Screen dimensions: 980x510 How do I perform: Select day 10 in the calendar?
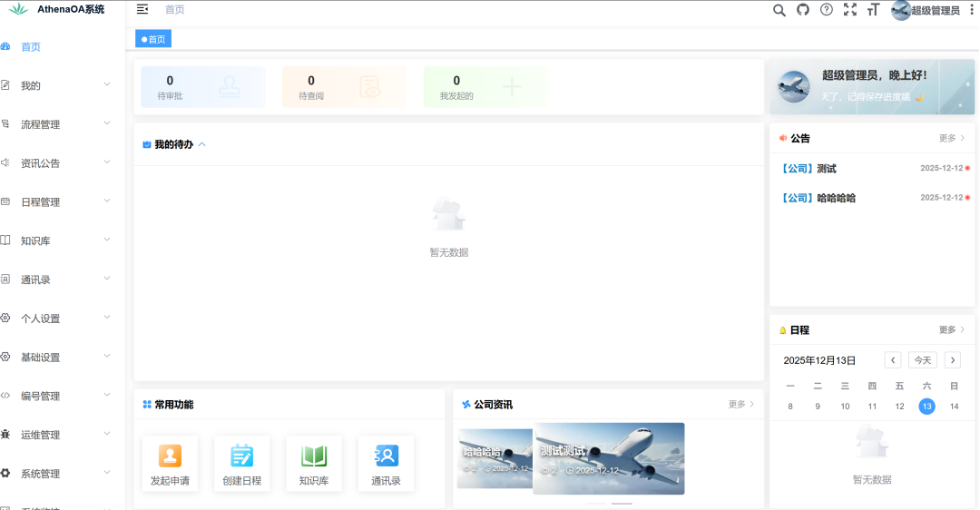pyautogui.click(x=845, y=407)
